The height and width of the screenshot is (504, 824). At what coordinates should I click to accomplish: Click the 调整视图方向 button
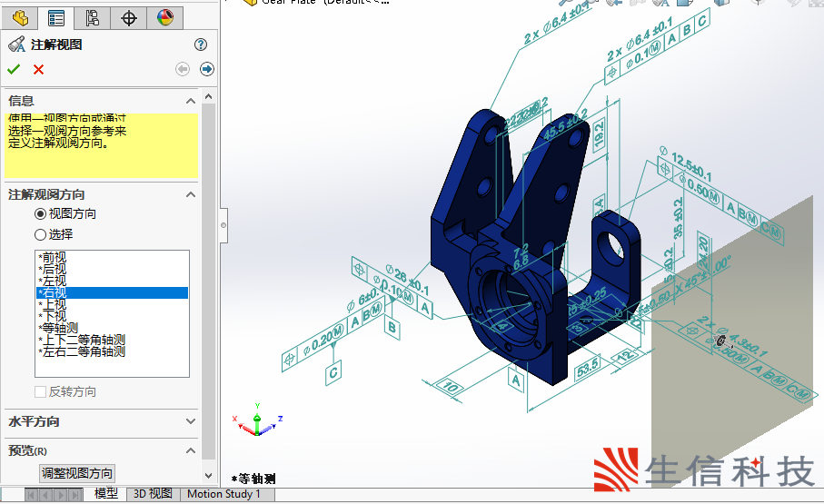[x=77, y=473]
